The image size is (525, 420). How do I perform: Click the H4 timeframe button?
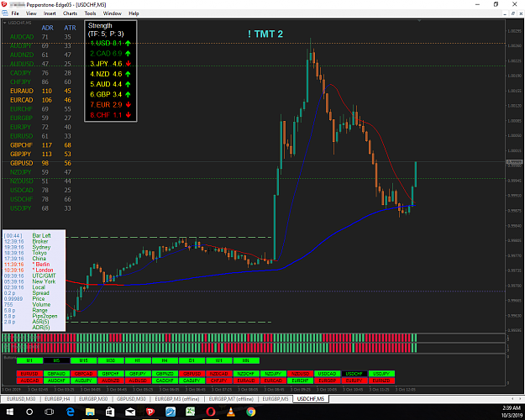pos(165,360)
